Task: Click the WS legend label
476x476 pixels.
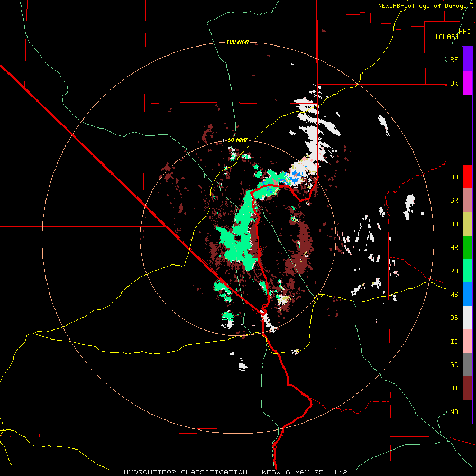Action: pos(454,295)
